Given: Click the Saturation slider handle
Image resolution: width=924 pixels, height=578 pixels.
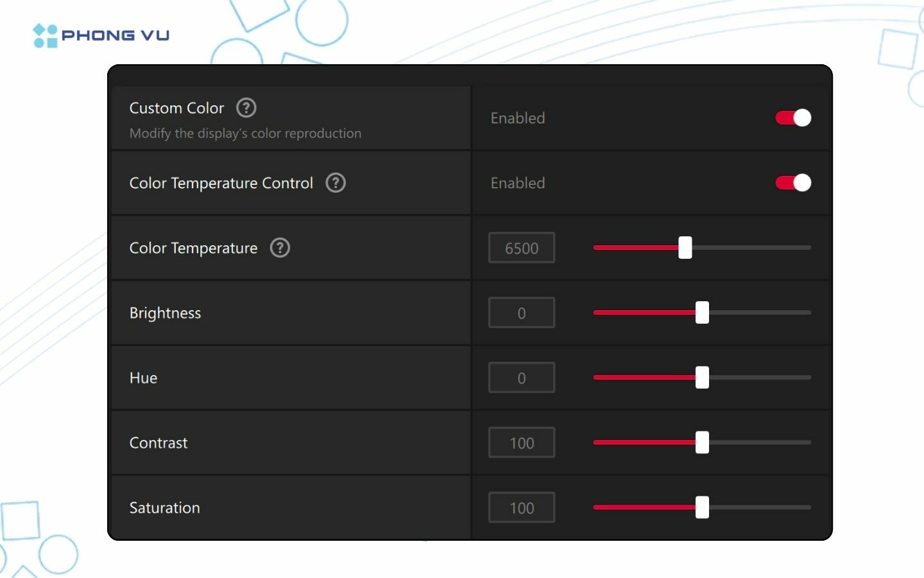Looking at the screenshot, I should (703, 507).
